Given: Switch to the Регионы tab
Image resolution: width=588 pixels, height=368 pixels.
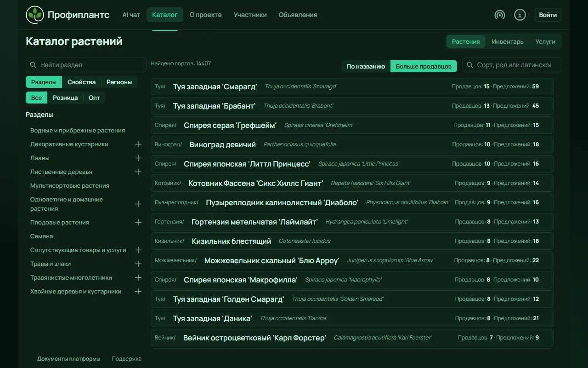Looking at the screenshot, I should pyautogui.click(x=119, y=82).
